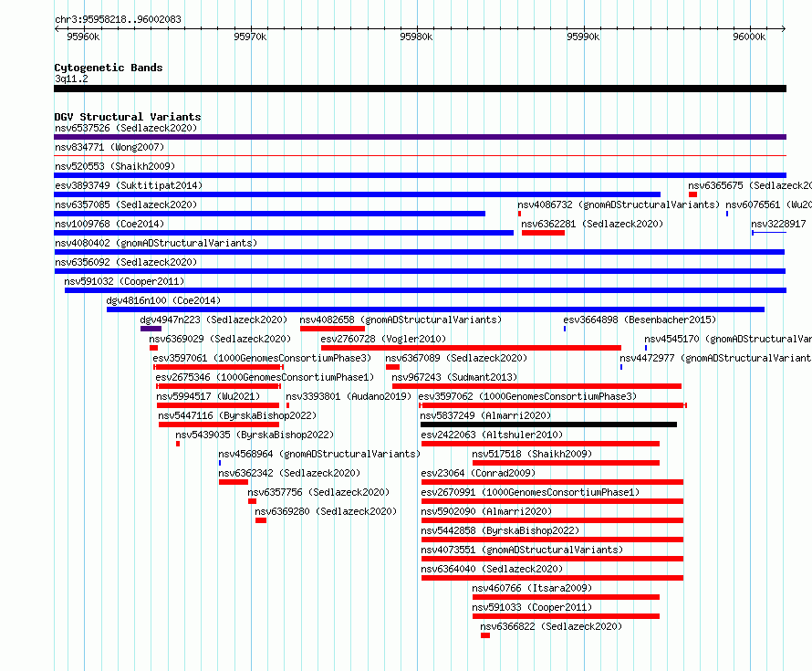Click the purple nsv6537526 variant bar

pyautogui.click(x=420, y=137)
